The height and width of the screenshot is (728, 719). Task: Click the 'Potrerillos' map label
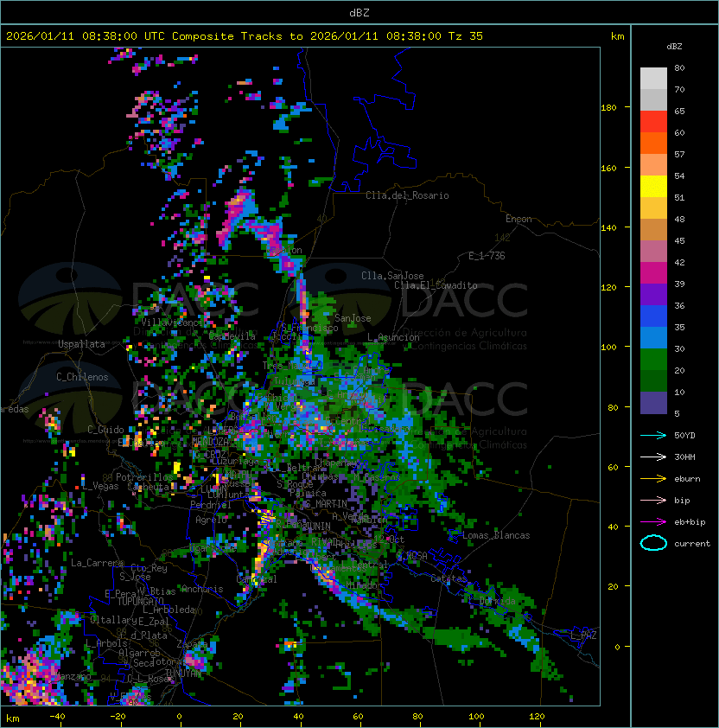pyautogui.click(x=144, y=477)
